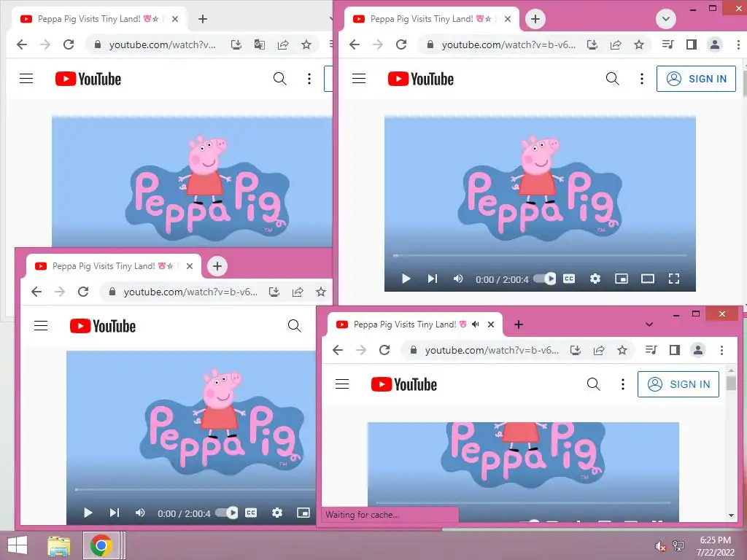Open YouTube settings dots in top-left window
The height and width of the screenshot is (560, 747).
(x=309, y=79)
